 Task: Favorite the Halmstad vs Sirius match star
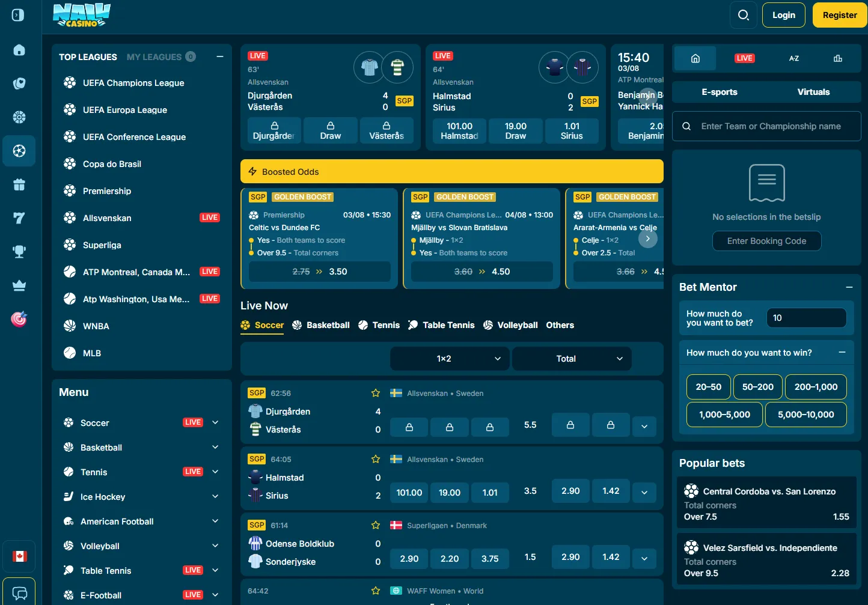pos(376,459)
